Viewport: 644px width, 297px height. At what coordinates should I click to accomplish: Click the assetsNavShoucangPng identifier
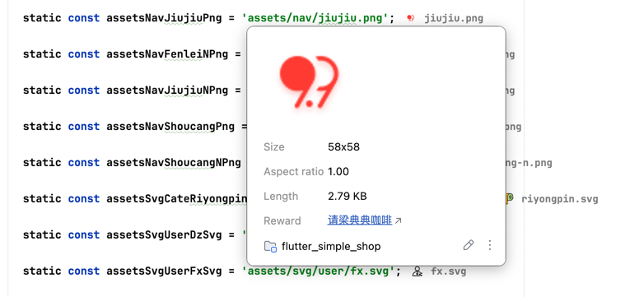click(x=170, y=127)
